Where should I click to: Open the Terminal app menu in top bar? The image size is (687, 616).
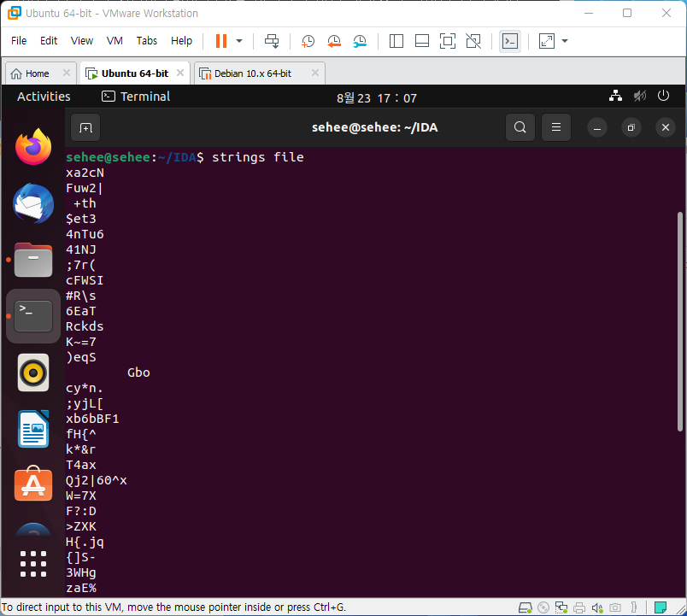[x=136, y=97]
